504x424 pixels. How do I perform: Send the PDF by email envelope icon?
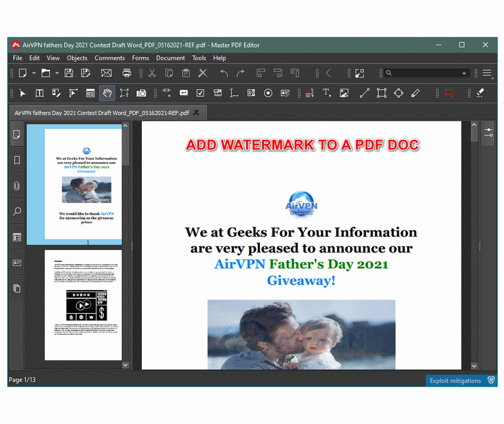coord(107,73)
